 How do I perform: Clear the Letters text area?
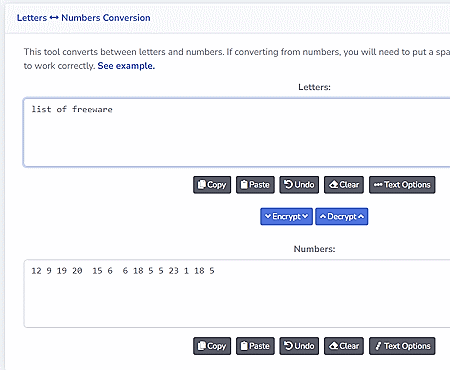click(x=344, y=185)
